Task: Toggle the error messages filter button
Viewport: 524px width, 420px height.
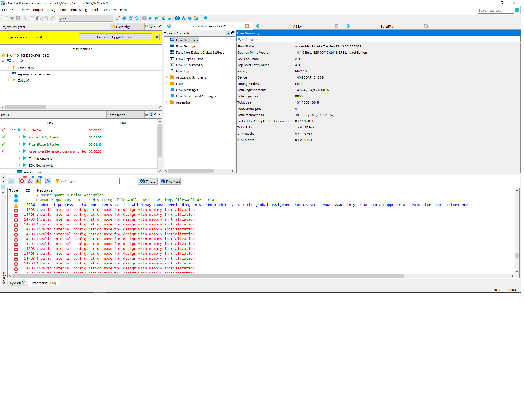Action: (22, 181)
